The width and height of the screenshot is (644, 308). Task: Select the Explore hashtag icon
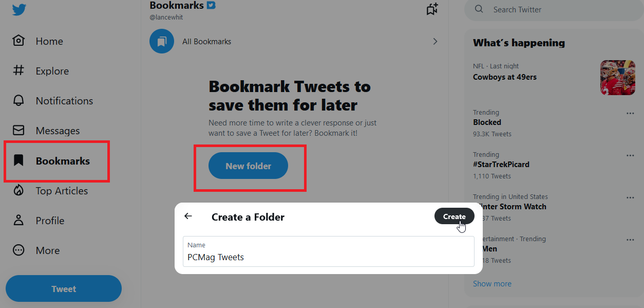pos(18,70)
